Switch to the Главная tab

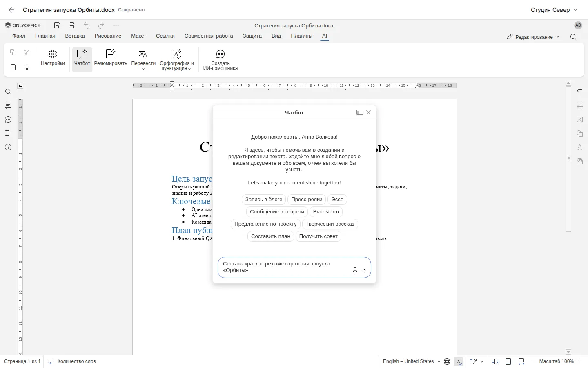point(45,36)
